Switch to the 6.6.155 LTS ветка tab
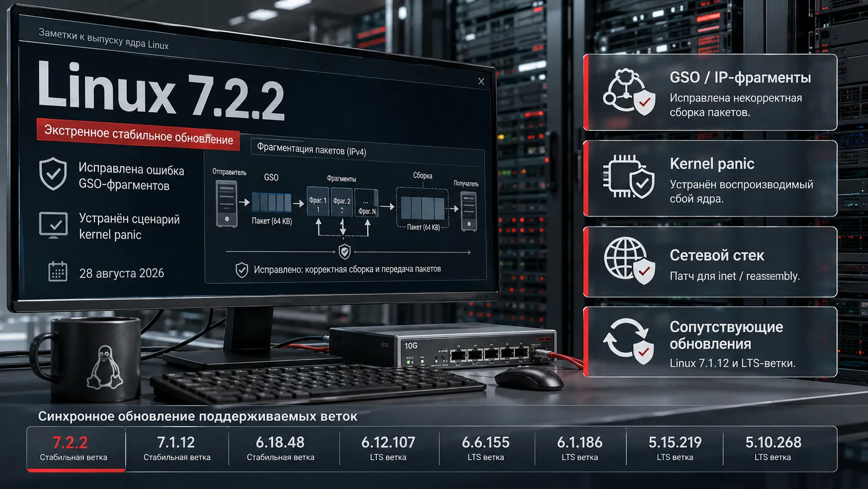 (x=486, y=449)
